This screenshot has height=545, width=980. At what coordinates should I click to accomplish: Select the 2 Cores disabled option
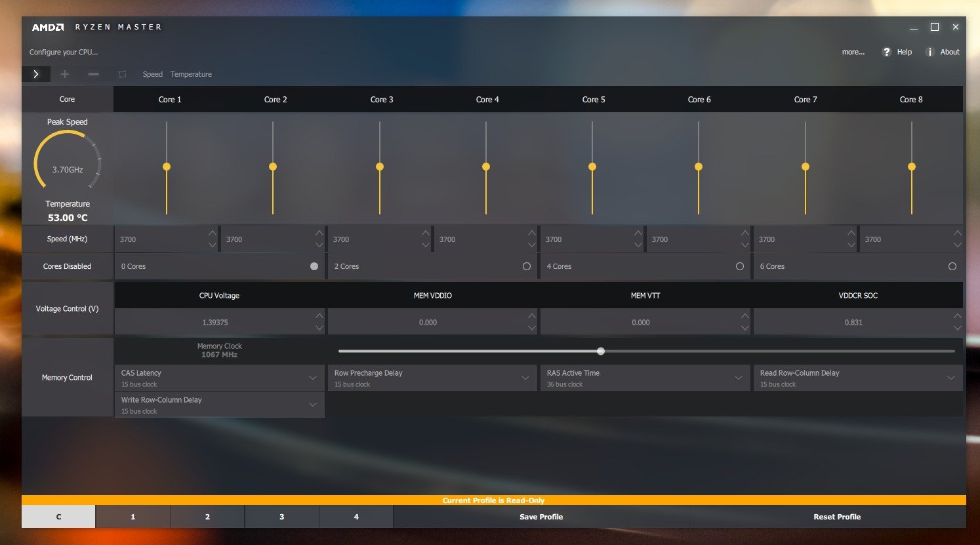coord(527,266)
